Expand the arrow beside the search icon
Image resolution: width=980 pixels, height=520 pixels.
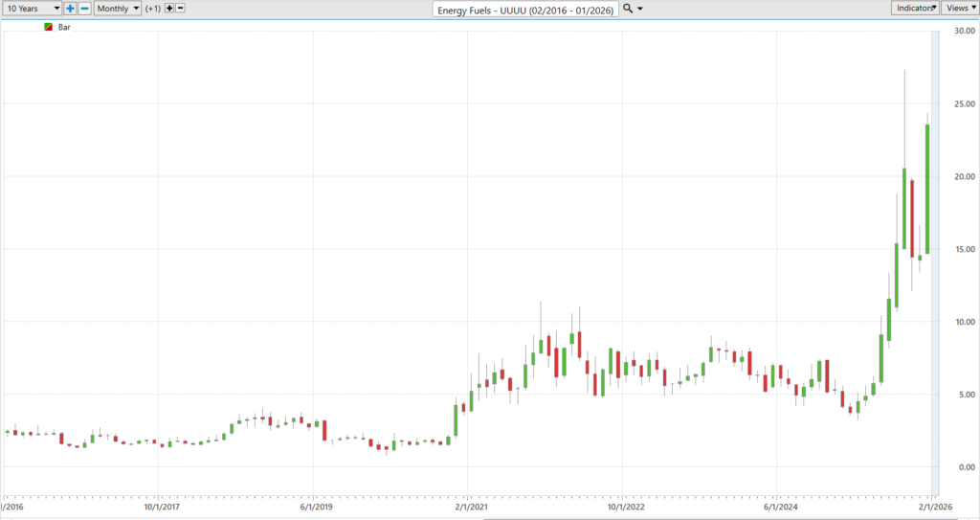(640, 9)
